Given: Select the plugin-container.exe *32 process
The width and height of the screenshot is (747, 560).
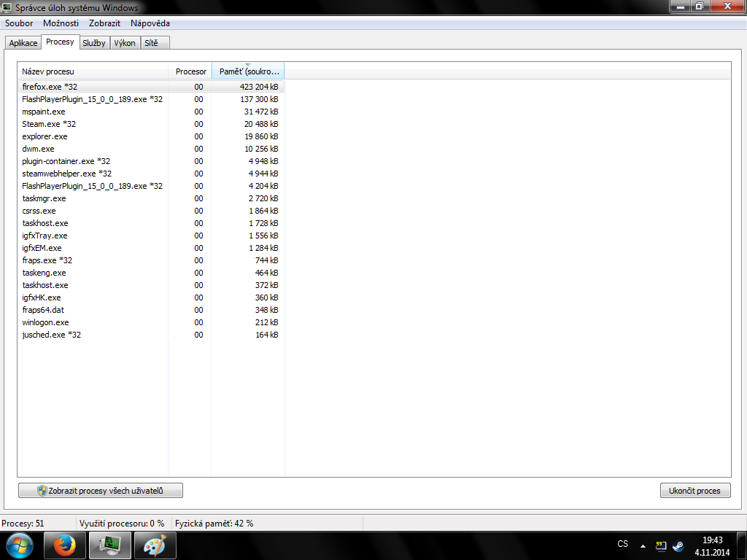Looking at the screenshot, I should pyautogui.click(x=151, y=161).
